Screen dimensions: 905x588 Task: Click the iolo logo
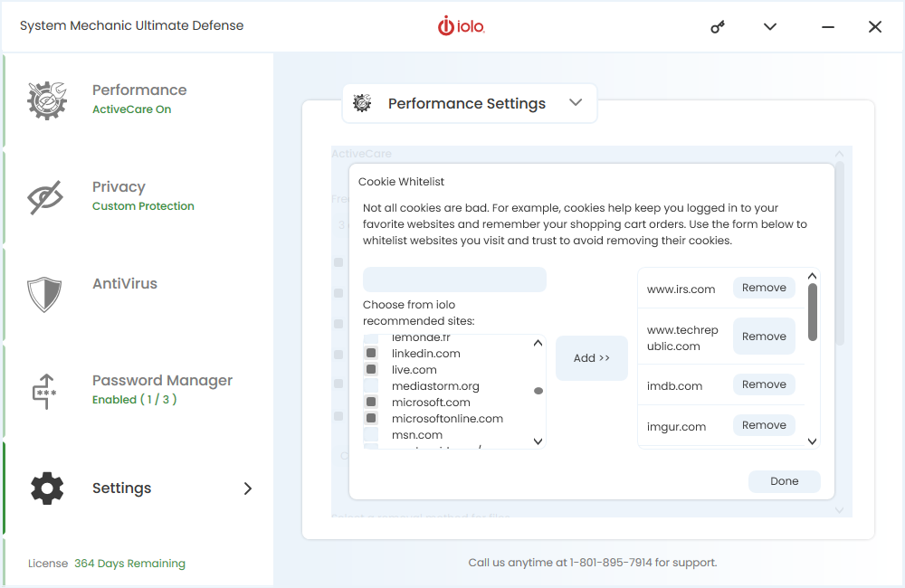pyautogui.click(x=462, y=26)
